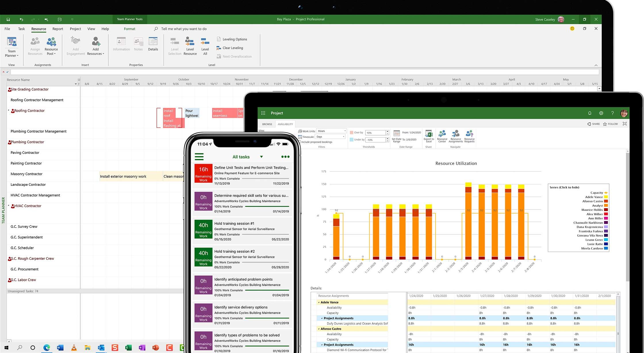Screen dimensions: 644x353
Task: Open the Timescale dropdown showing Days
Action: pos(330,137)
